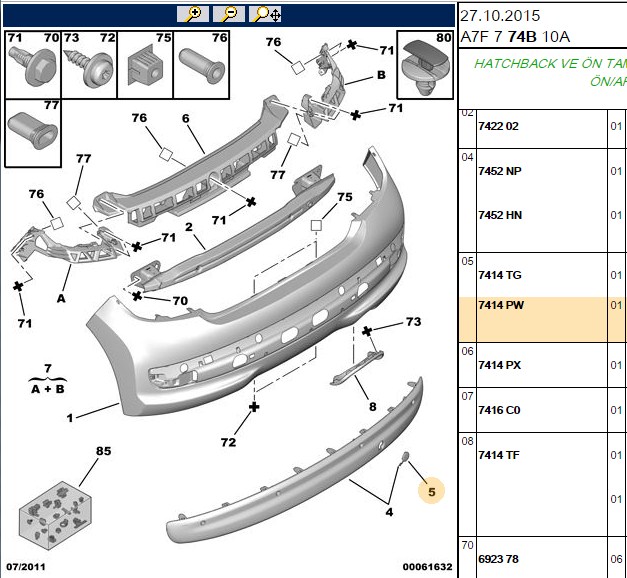The image size is (627, 578).
Task: Select callout number 6 for absorber
Action: tap(186, 118)
